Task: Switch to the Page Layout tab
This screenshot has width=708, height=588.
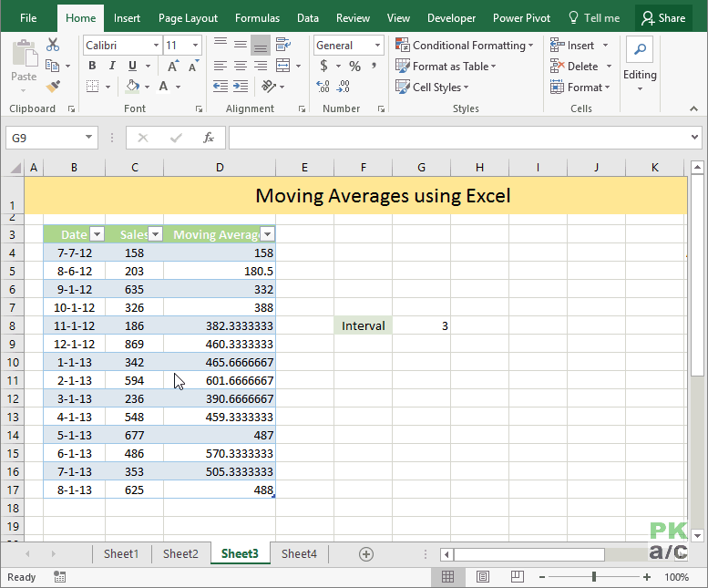Action: [x=188, y=18]
